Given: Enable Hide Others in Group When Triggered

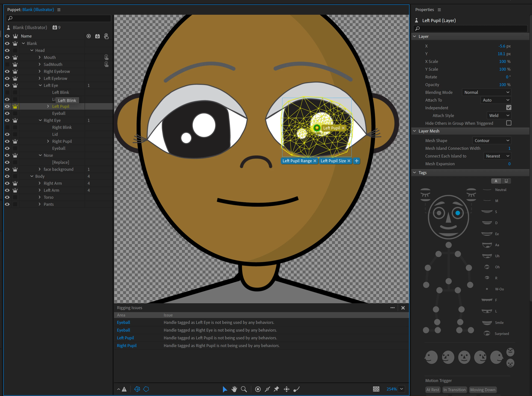Looking at the screenshot, I should 508,123.
